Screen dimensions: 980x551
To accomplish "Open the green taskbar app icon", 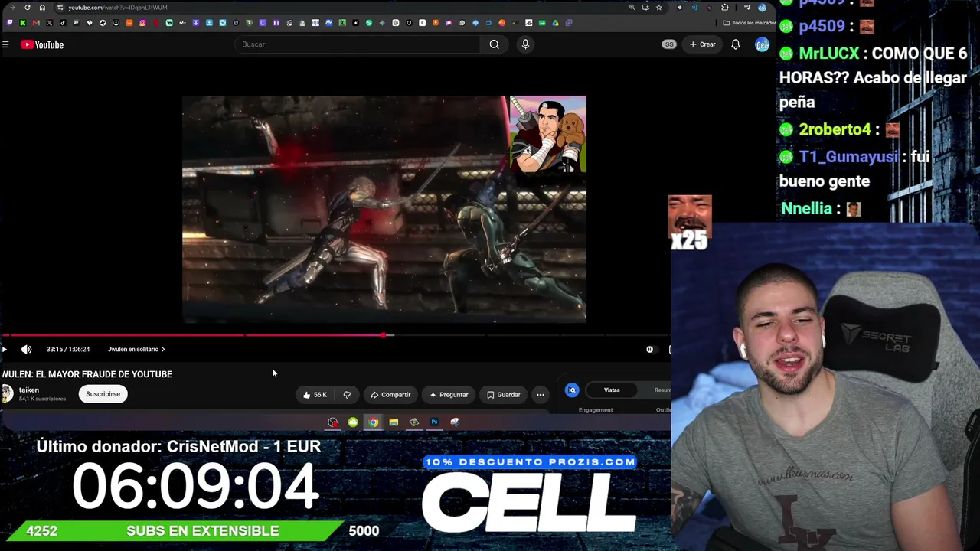I will pos(353,422).
